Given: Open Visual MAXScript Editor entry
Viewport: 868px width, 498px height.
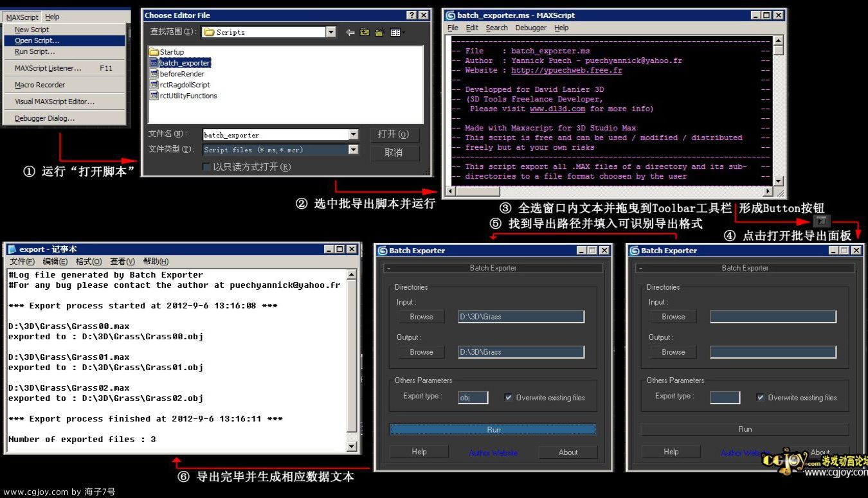Looking at the screenshot, I should (x=65, y=102).
